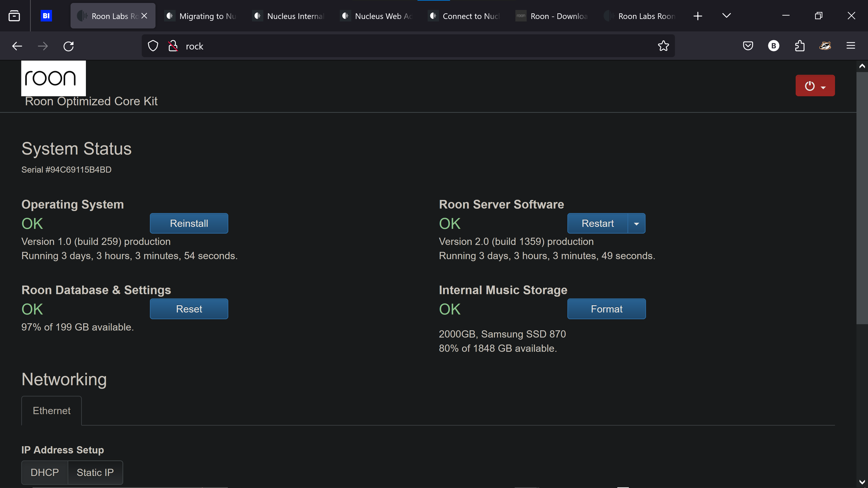
Task: Click the Roon Optimized Core Kit title
Action: click(x=91, y=101)
